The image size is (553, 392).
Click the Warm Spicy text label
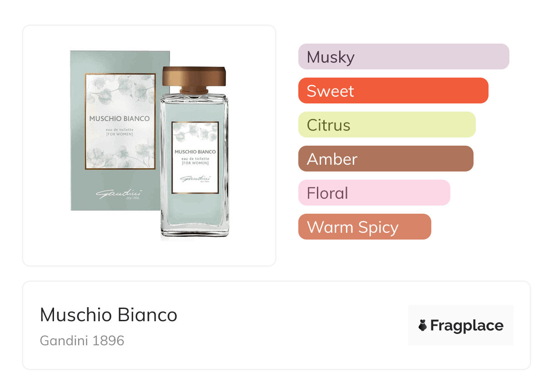[352, 227]
